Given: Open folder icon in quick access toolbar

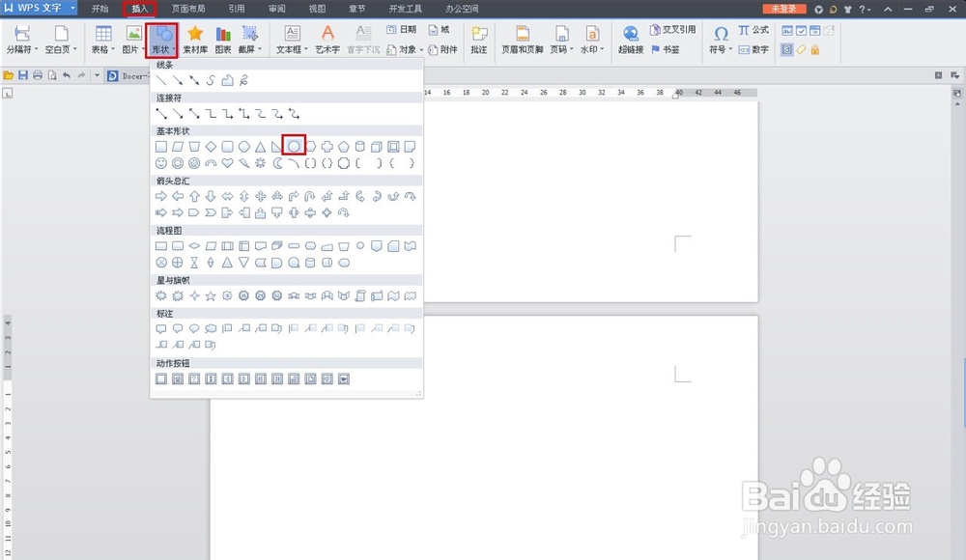Looking at the screenshot, I should (x=9, y=75).
